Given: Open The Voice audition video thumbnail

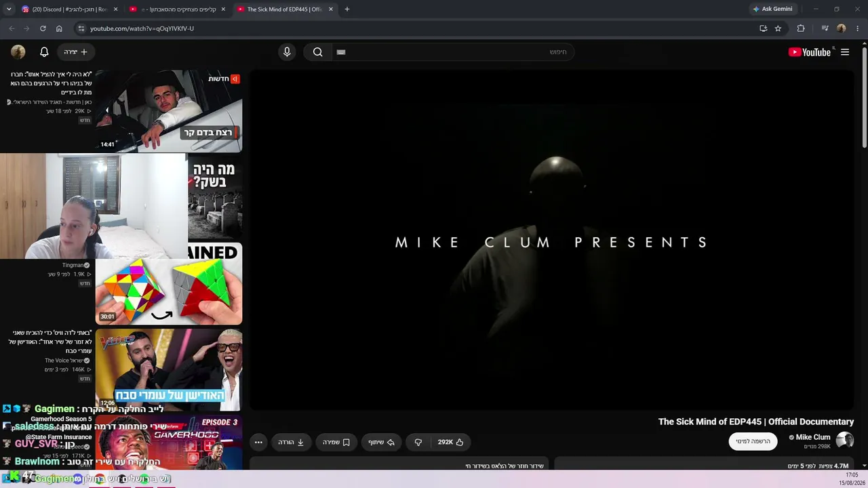Looking at the screenshot, I should pyautogui.click(x=168, y=370).
